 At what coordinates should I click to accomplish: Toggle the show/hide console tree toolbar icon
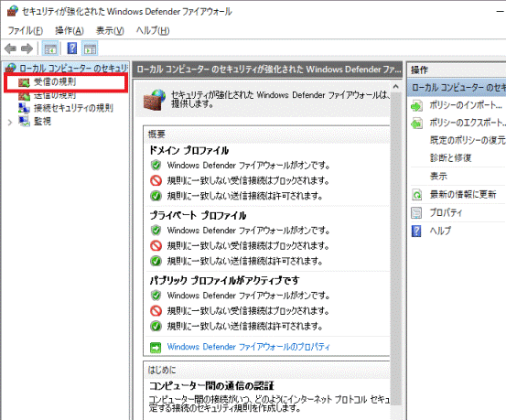click(50, 48)
